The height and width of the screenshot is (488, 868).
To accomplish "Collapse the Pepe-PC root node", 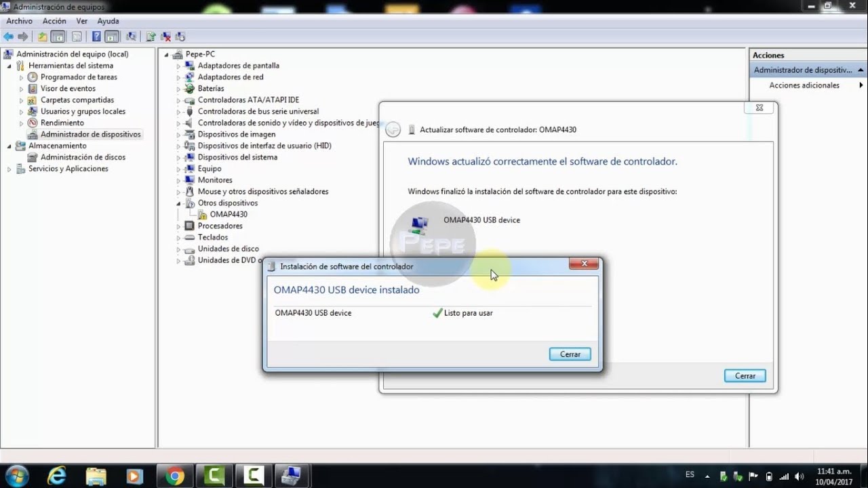I will point(166,54).
